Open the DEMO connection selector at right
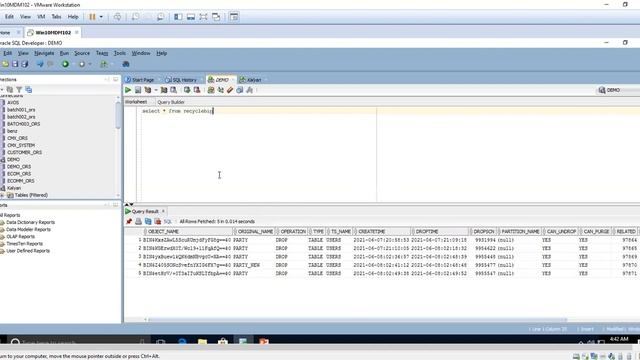Viewport: 640px width, 360px height. (x=618, y=90)
